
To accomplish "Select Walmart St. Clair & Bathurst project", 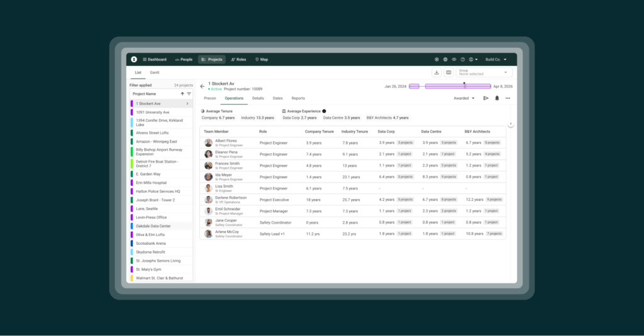I will [x=162, y=278].
